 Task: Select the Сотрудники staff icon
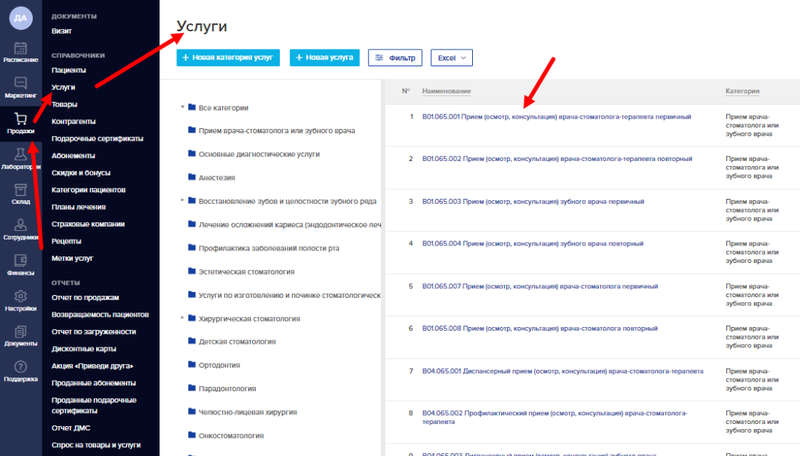pyautogui.click(x=21, y=230)
